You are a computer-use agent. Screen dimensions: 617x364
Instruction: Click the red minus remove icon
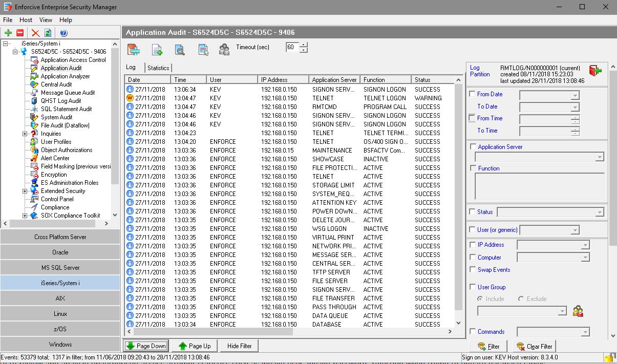tap(20, 33)
